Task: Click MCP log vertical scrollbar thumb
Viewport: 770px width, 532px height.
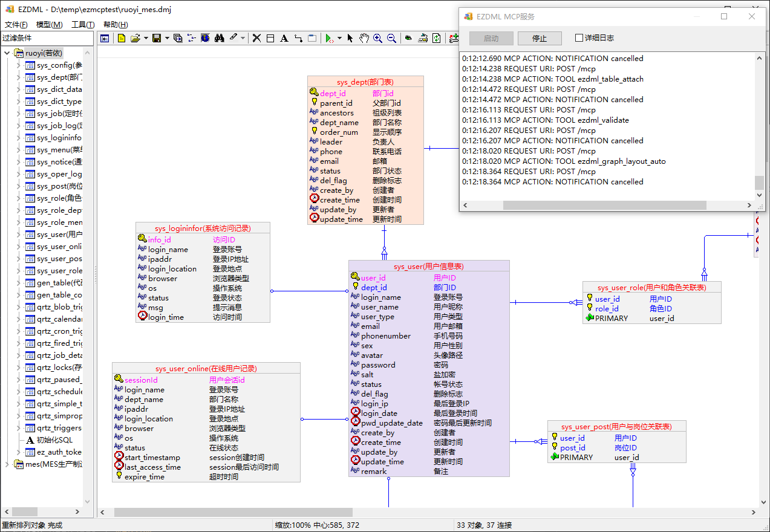Action: (x=759, y=183)
